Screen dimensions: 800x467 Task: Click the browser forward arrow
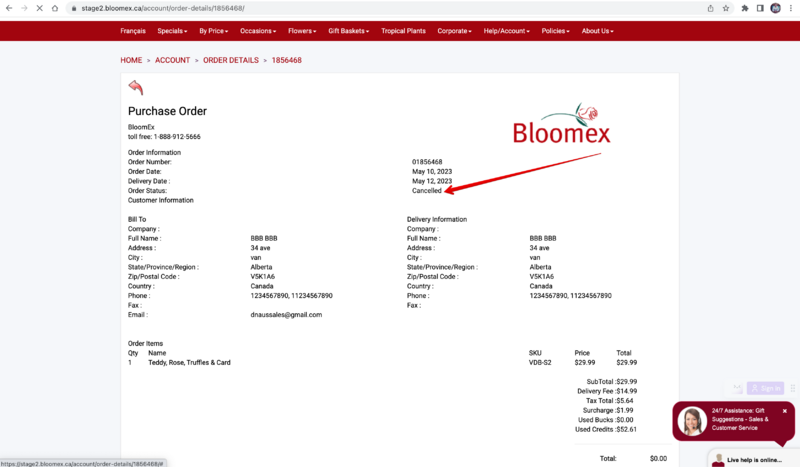point(24,8)
